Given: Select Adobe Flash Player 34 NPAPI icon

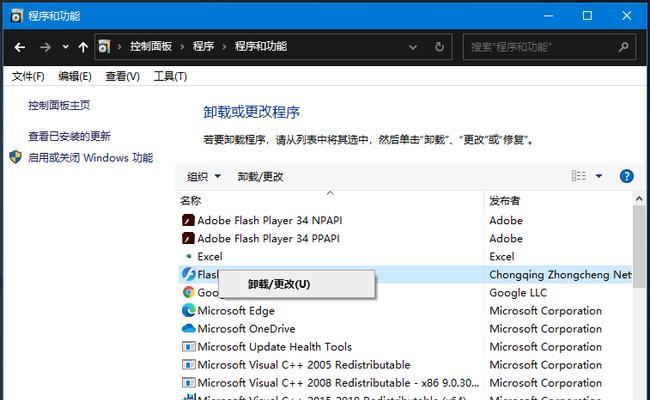Looking at the screenshot, I should pos(188,220).
